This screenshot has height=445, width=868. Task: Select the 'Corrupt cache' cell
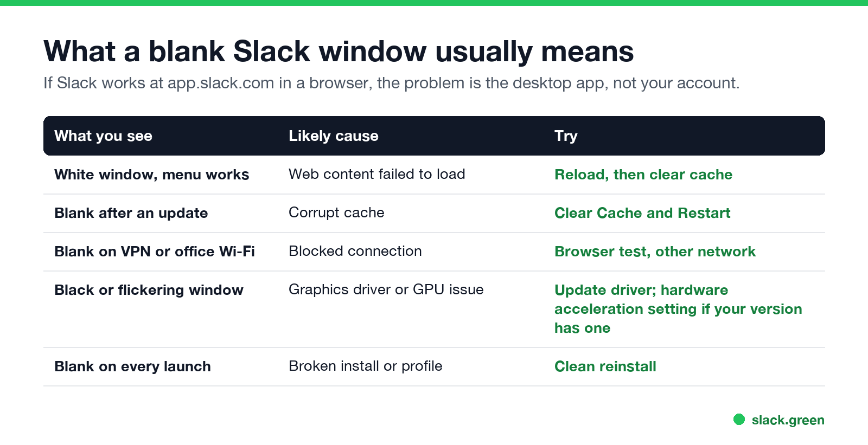tap(336, 212)
